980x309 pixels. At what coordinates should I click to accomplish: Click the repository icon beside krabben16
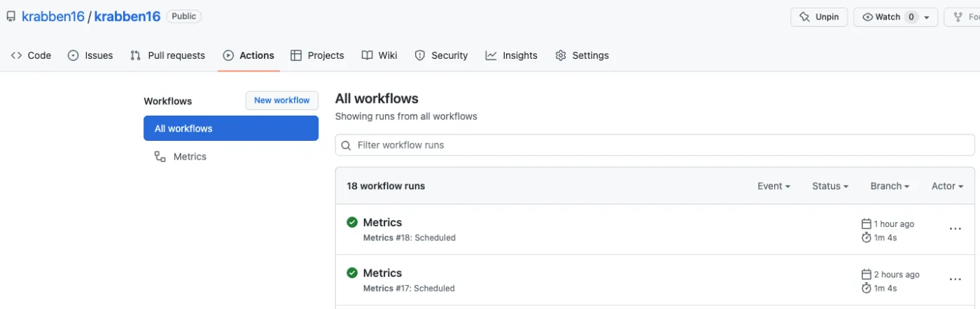click(x=11, y=17)
